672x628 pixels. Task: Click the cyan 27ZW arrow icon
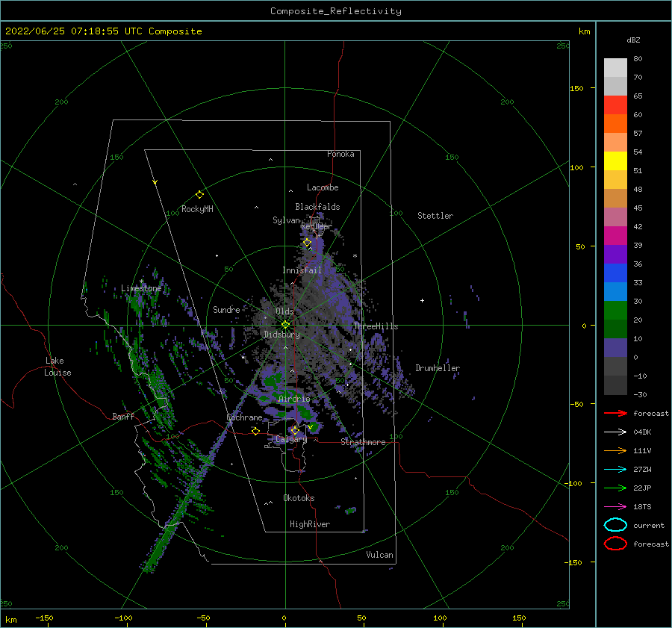click(615, 470)
